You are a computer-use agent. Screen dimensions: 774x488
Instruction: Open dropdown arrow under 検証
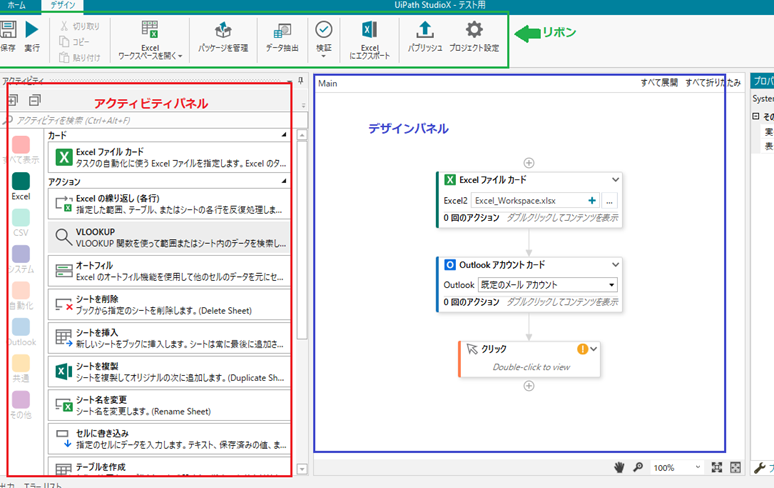(x=324, y=56)
